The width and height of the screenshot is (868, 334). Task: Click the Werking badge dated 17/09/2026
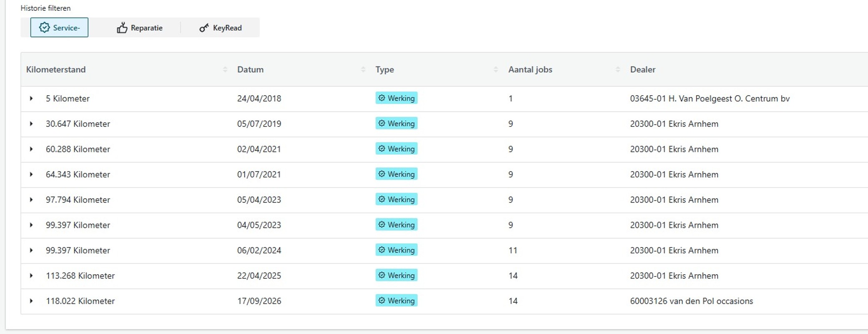pos(396,301)
